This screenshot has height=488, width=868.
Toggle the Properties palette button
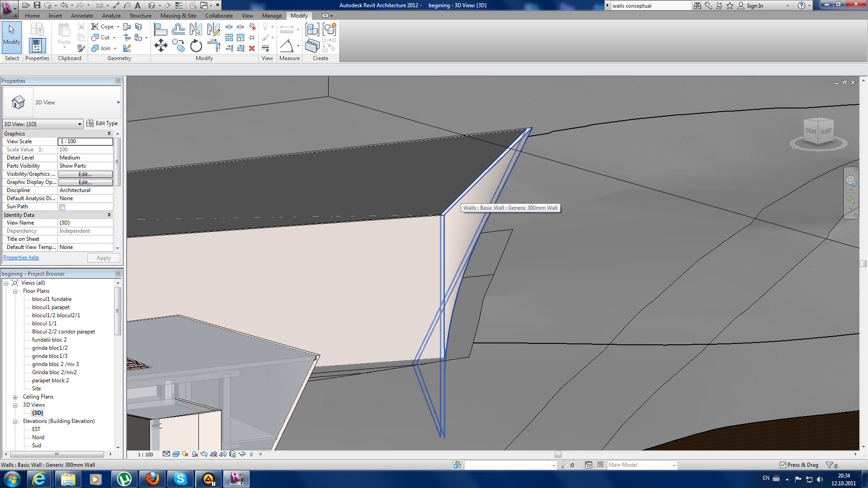click(37, 45)
